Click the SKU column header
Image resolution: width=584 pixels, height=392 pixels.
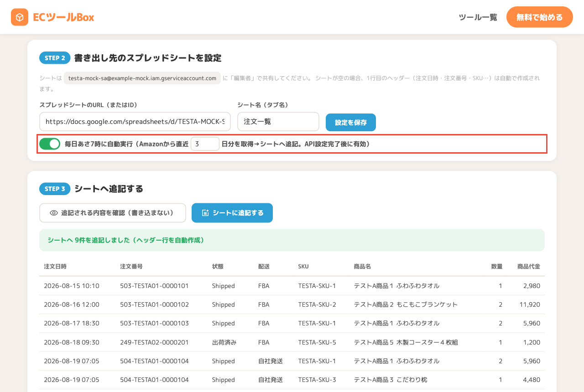pyautogui.click(x=303, y=266)
